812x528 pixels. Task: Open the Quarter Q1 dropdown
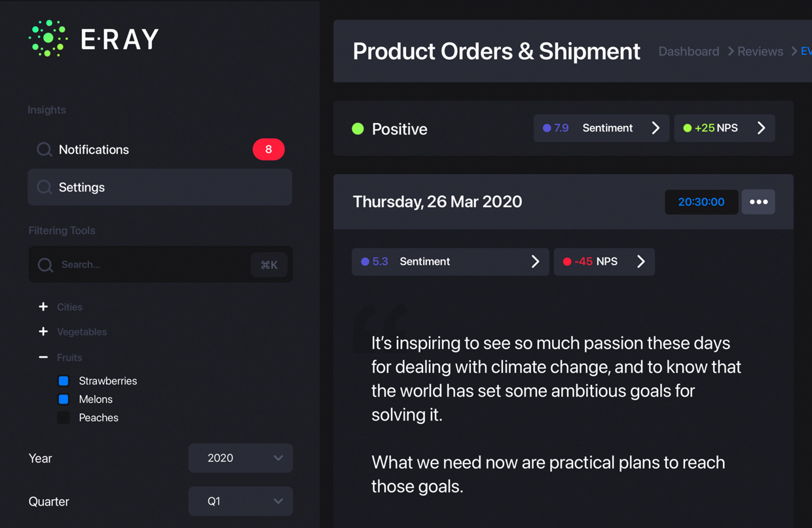pos(240,501)
